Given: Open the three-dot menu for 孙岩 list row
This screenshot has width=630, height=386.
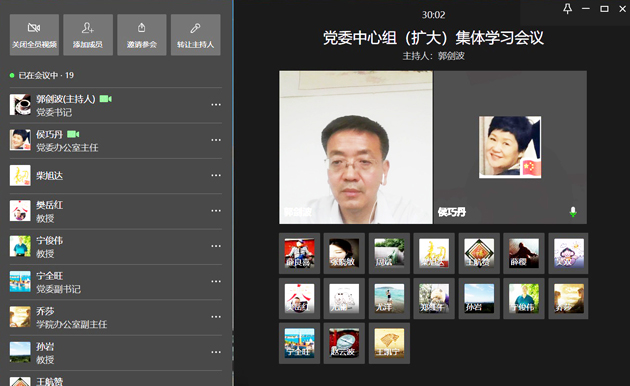Looking at the screenshot, I should pos(216,352).
